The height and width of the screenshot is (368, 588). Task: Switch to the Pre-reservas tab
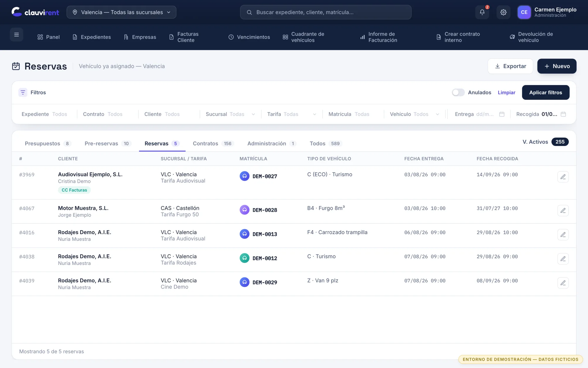(108, 143)
